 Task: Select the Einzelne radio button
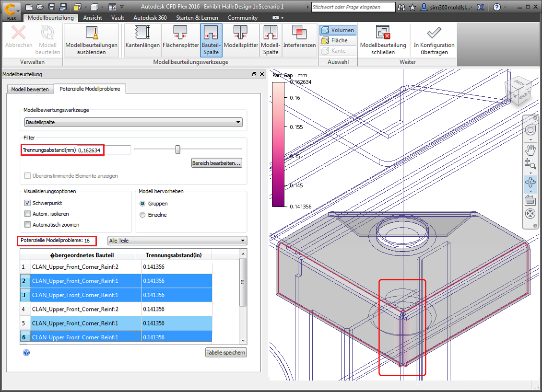coord(142,215)
